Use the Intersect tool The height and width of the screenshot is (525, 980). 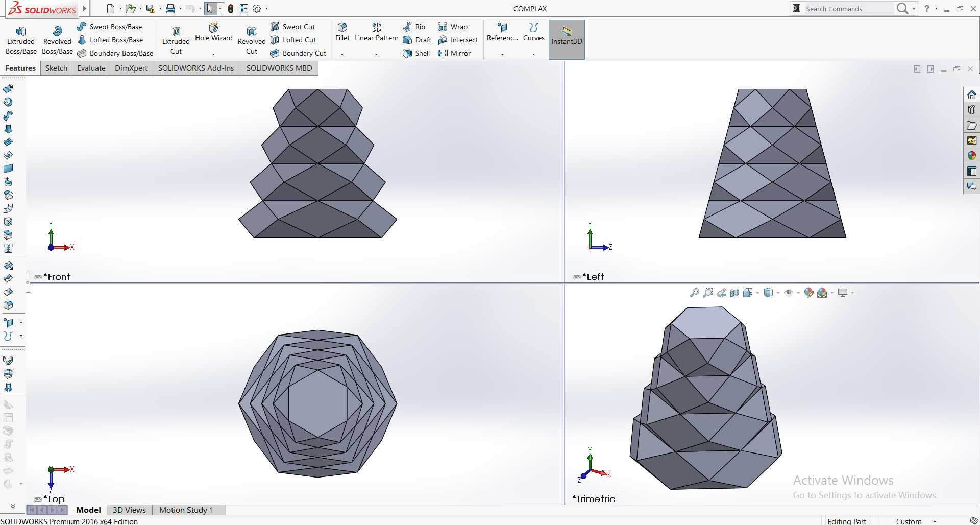tap(458, 40)
